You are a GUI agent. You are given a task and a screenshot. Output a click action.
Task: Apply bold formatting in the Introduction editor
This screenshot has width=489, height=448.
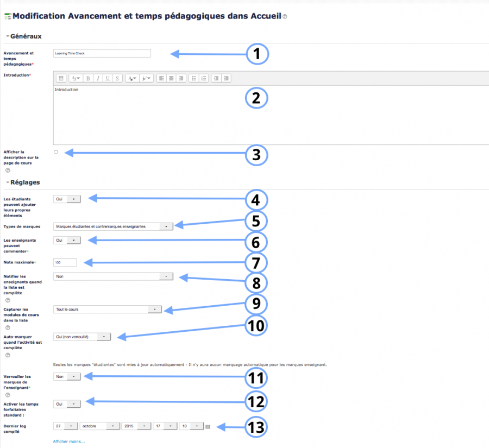[87, 78]
